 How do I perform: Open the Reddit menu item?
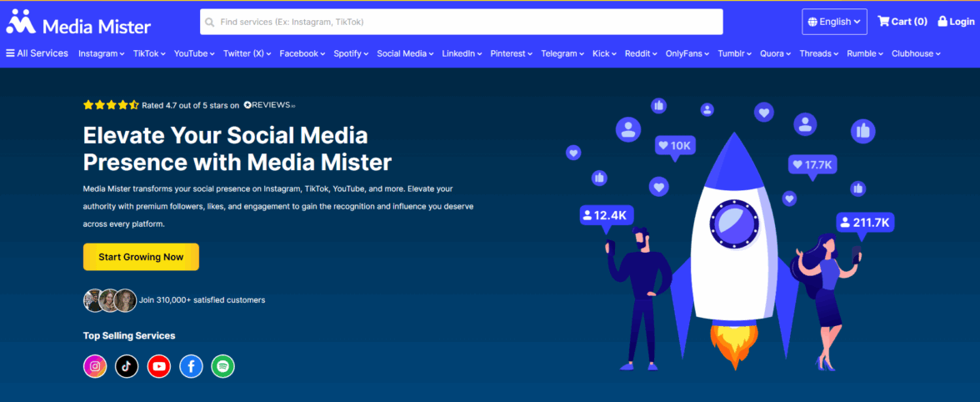coord(642,53)
